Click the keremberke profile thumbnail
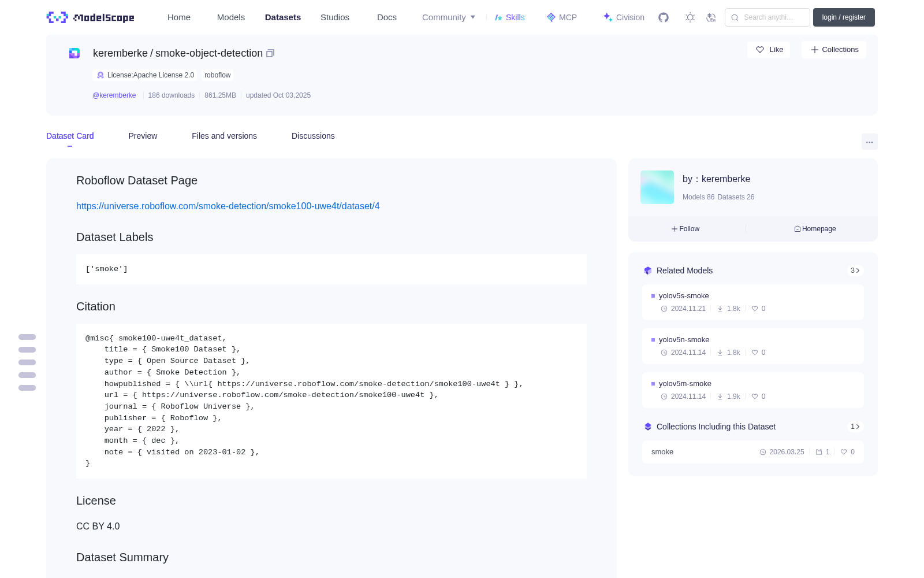The image size is (924, 578). pos(657,187)
